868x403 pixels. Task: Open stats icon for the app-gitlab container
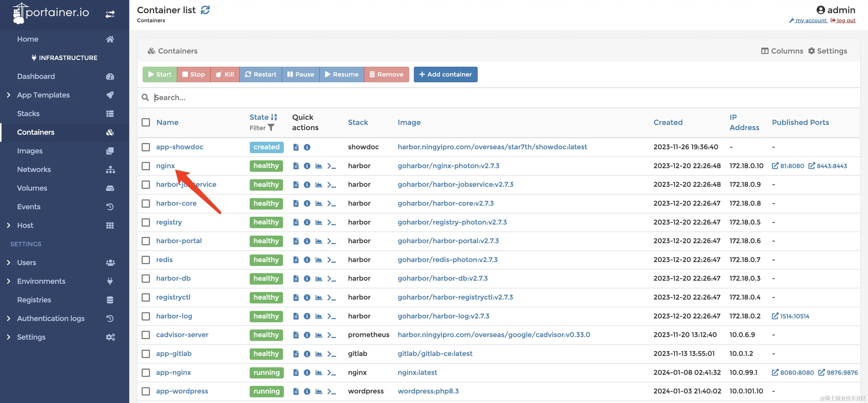click(x=319, y=354)
